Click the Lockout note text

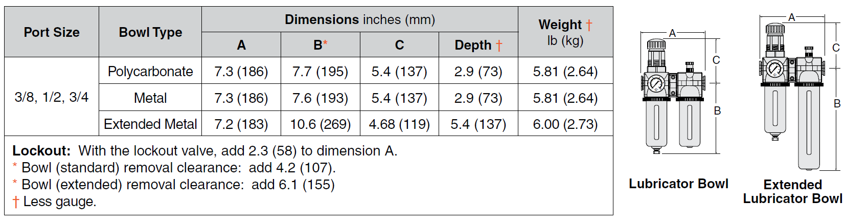[204, 151]
